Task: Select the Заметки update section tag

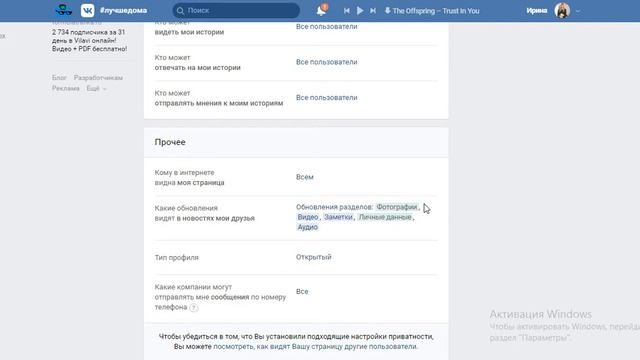Action: tap(338, 217)
